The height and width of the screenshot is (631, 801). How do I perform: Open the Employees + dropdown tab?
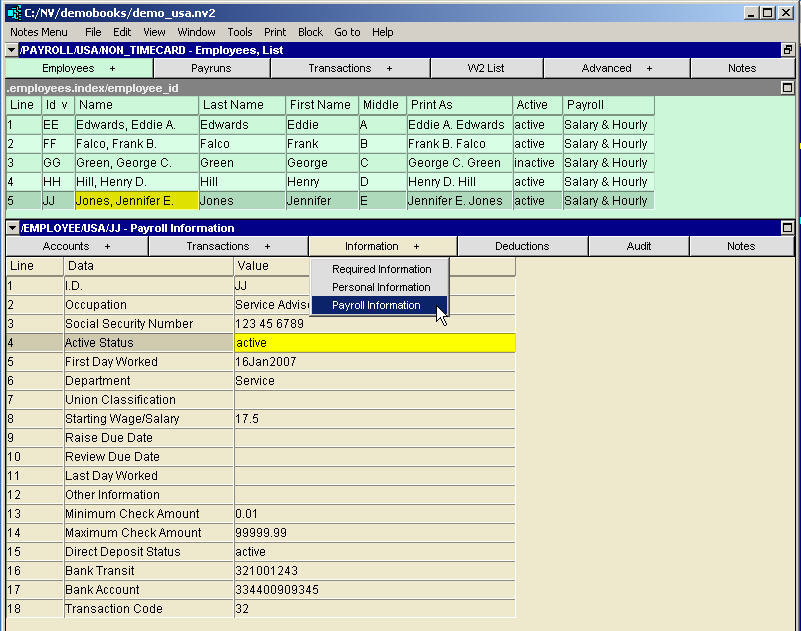79,68
